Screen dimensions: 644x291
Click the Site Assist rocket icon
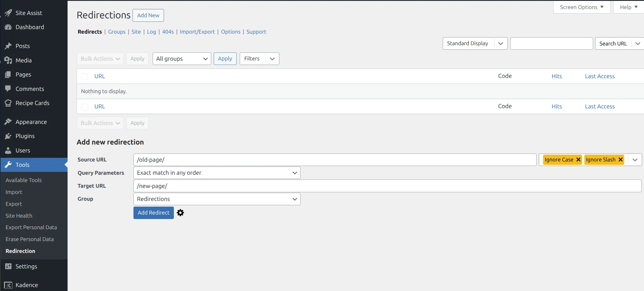coord(8,13)
